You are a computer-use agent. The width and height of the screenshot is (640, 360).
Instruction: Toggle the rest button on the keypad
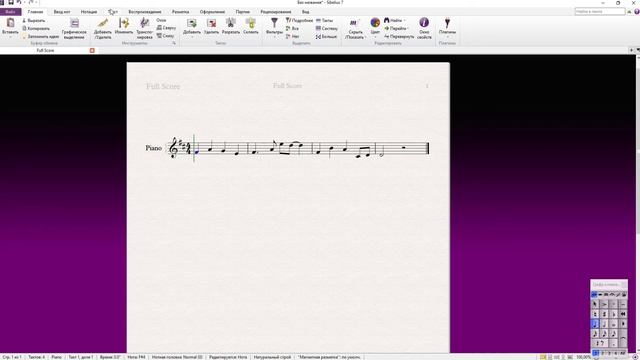[599, 343]
